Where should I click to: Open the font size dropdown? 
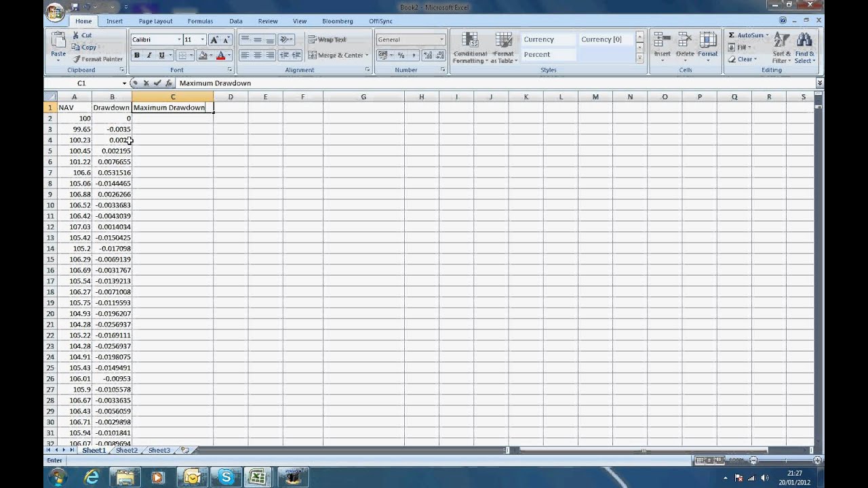(202, 39)
